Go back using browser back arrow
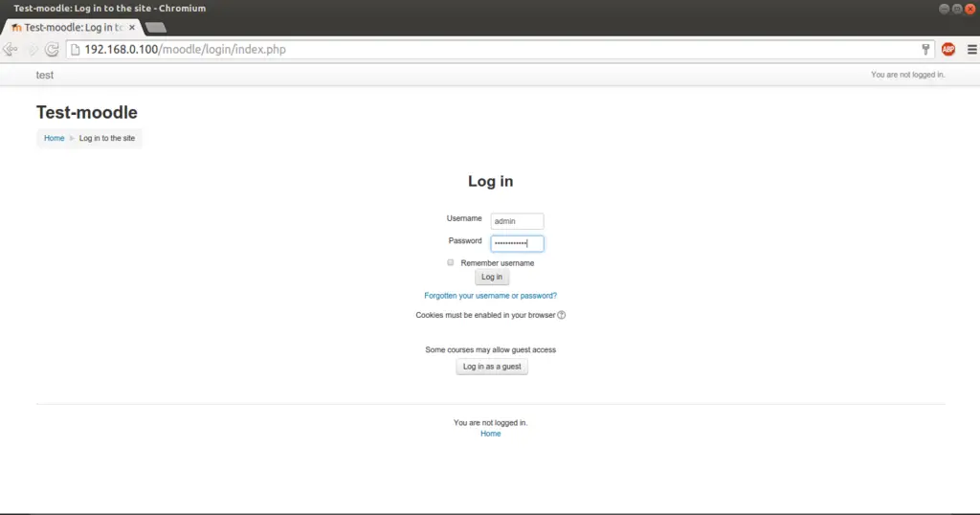 pos(10,50)
